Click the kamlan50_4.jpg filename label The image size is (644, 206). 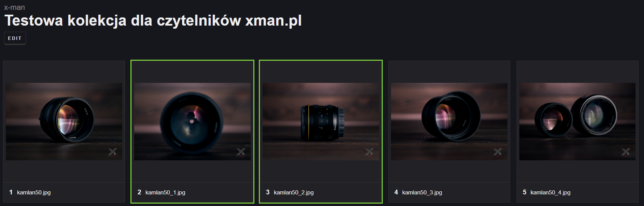tap(550, 192)
